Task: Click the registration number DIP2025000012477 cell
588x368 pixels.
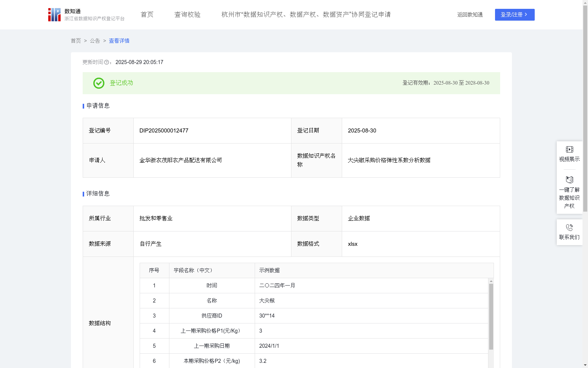Action: (164, 130)
